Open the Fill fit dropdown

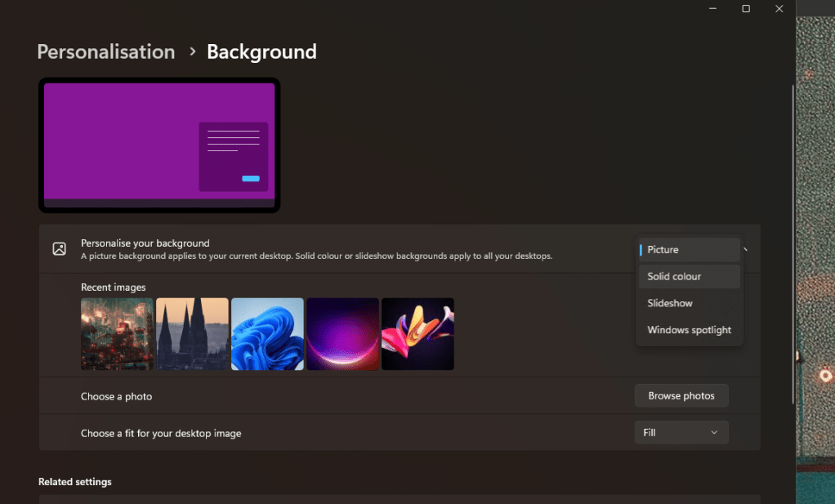[x=681, y=433]
